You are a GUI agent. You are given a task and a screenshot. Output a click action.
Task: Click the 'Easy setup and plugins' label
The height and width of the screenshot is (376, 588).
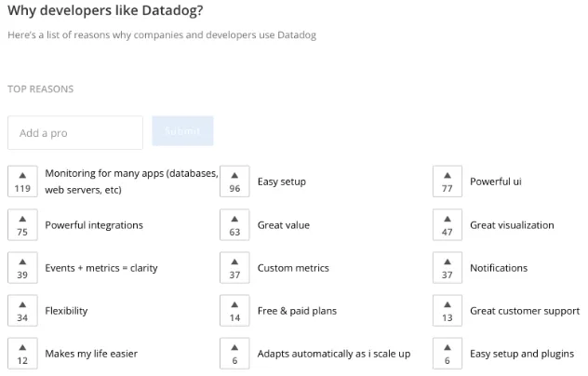coord(522,354)
